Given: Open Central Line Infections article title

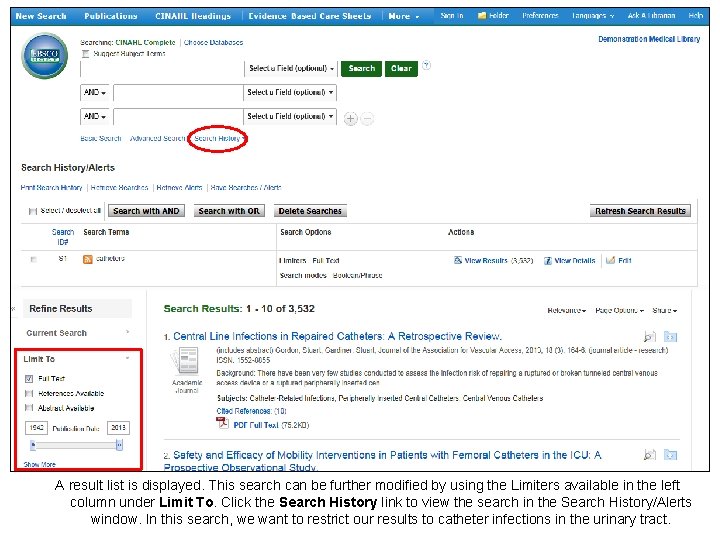Looking at the screenshot, I should pyautogui.click(x=338, y=337).
